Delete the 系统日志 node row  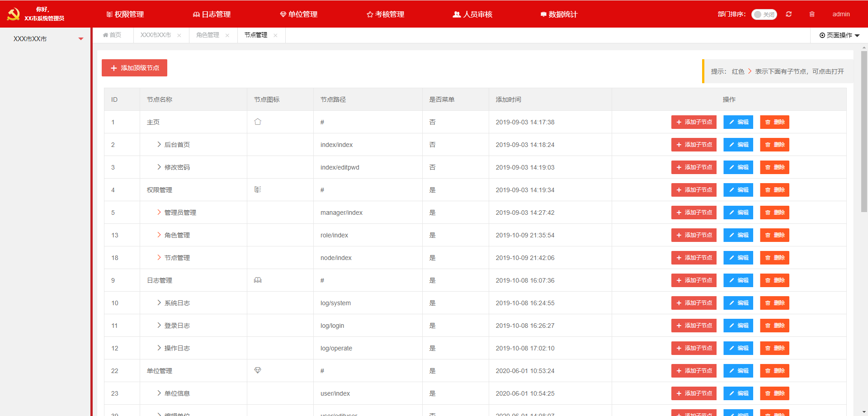tap(774, 303)
